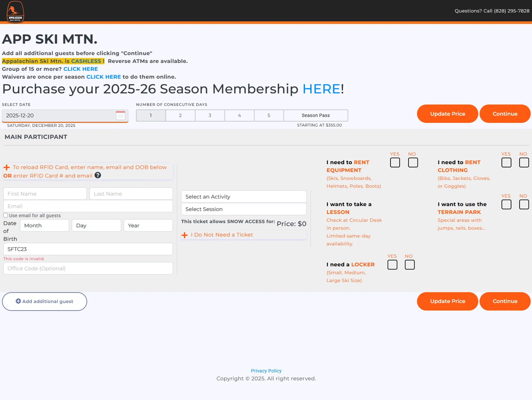
Task: Click the plus icon beside I Do Not Need a Ticket
Action: [185, 235]
